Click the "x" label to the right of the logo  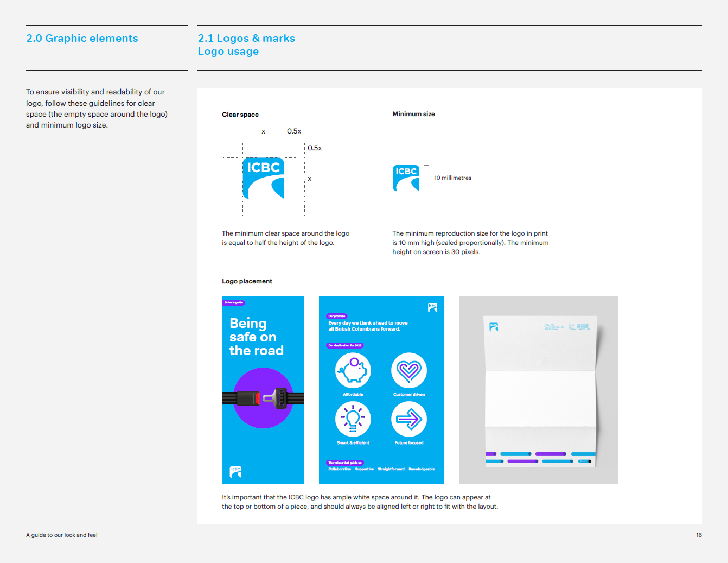tap(310, 179)
